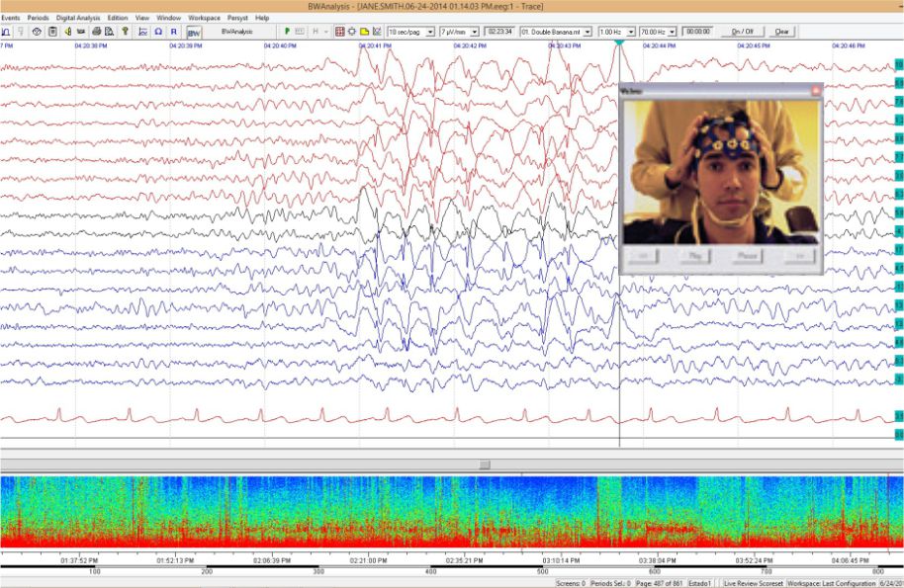
Task: Click the horizontal scrollbar thumb below traces
Action: 485,464
